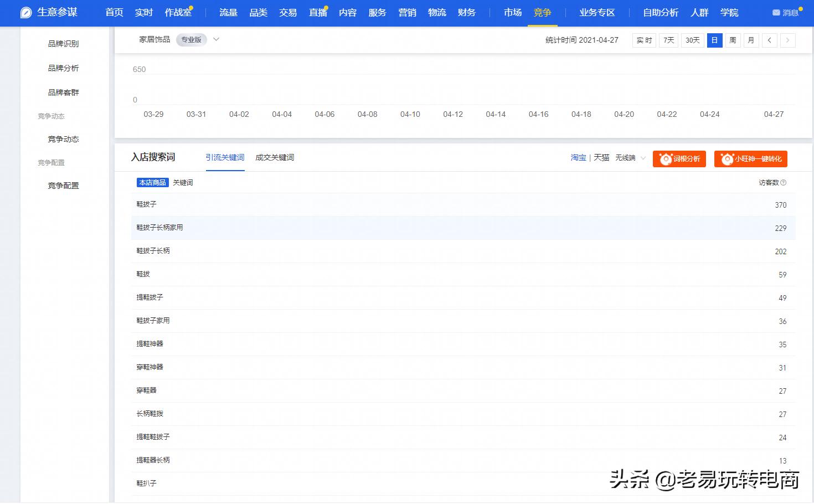Screen dimensions: 814x504
Task: Select the 关键词 sub-tab
Action: (183, 182)
